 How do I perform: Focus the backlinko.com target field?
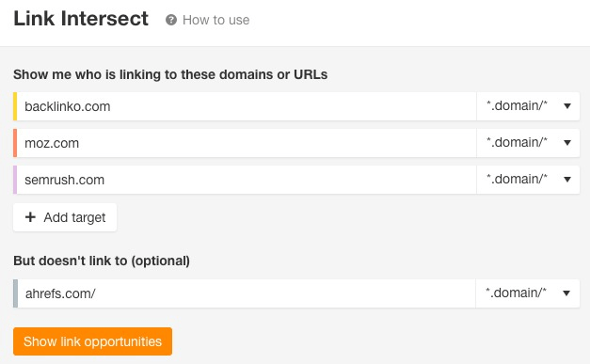(x=247, y=106)
